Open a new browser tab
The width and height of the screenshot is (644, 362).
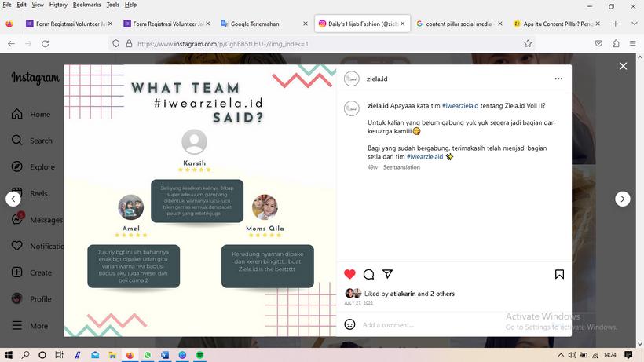tap(615, 24)
